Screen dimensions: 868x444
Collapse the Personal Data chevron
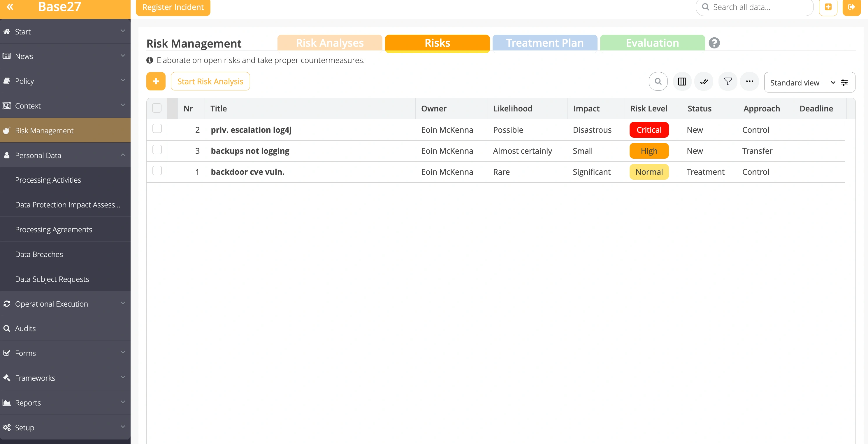[x=123, y=155]
